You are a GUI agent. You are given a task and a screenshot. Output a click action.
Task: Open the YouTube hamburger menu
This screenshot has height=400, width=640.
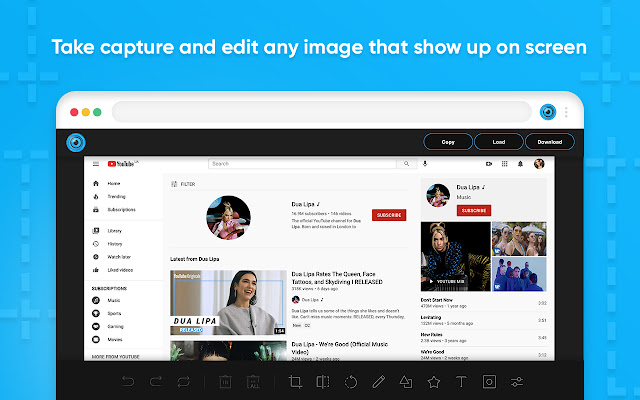(96, 164)
